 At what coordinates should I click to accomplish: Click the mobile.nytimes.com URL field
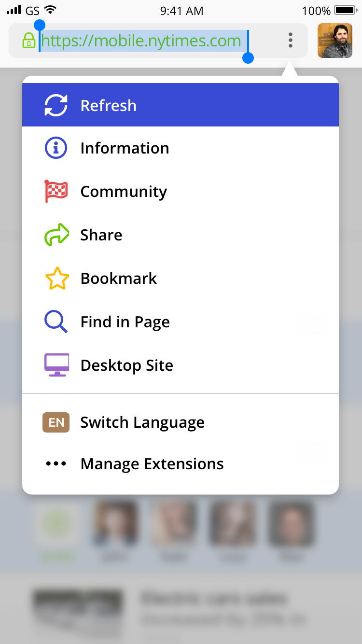pos(141,41)
